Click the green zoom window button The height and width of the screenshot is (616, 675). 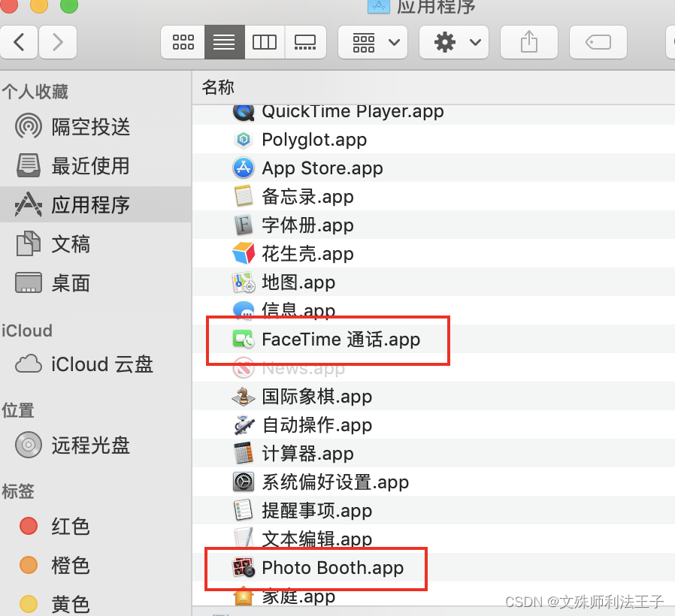(x=69, y=5)
